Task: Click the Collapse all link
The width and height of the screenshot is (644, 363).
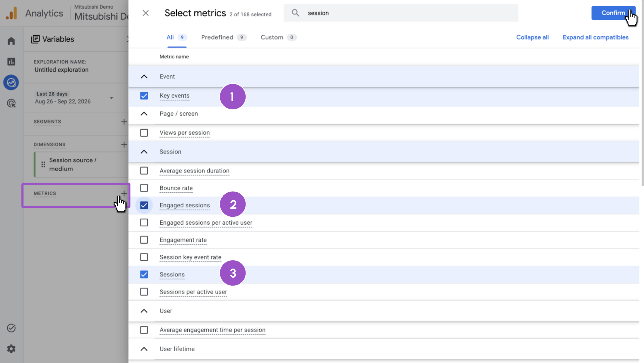Action: pos(532,37)
